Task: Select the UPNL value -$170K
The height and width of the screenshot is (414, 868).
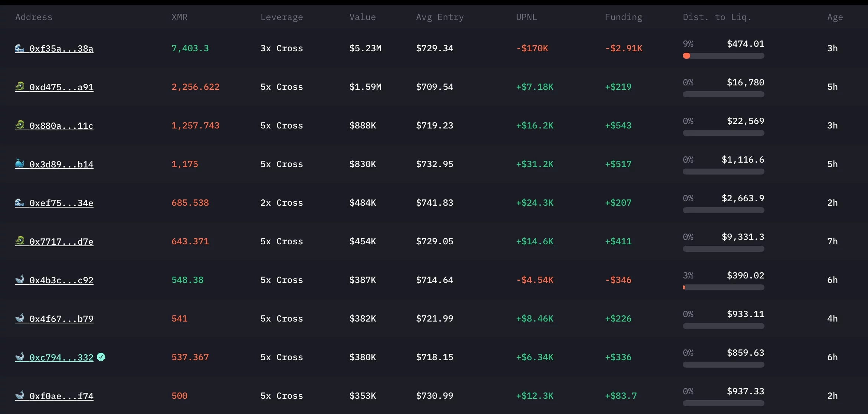Action: tap(532, 48)
